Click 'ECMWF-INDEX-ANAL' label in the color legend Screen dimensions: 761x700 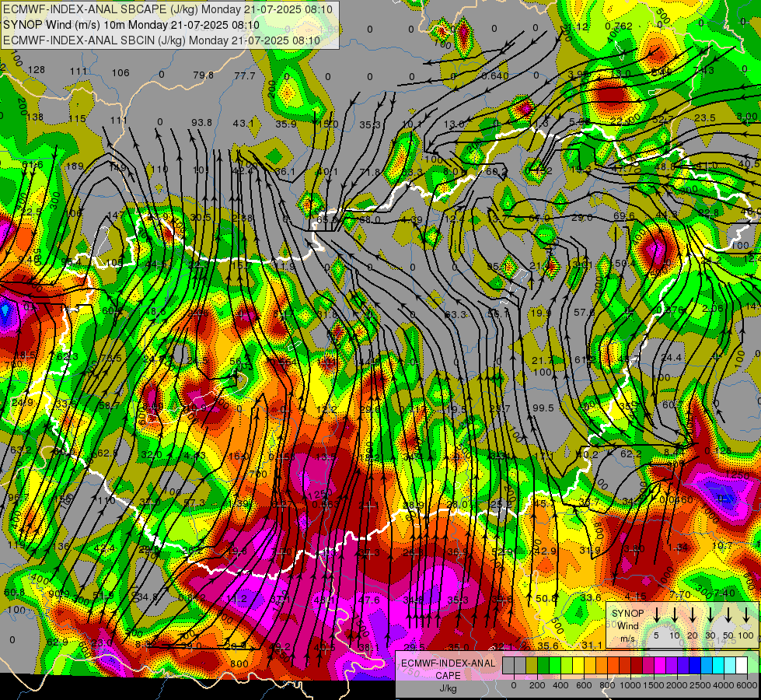click(x=448, y=663)
